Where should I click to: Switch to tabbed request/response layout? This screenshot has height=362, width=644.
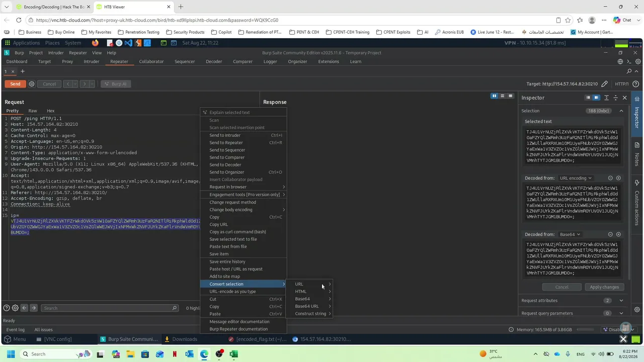[510, 96]
